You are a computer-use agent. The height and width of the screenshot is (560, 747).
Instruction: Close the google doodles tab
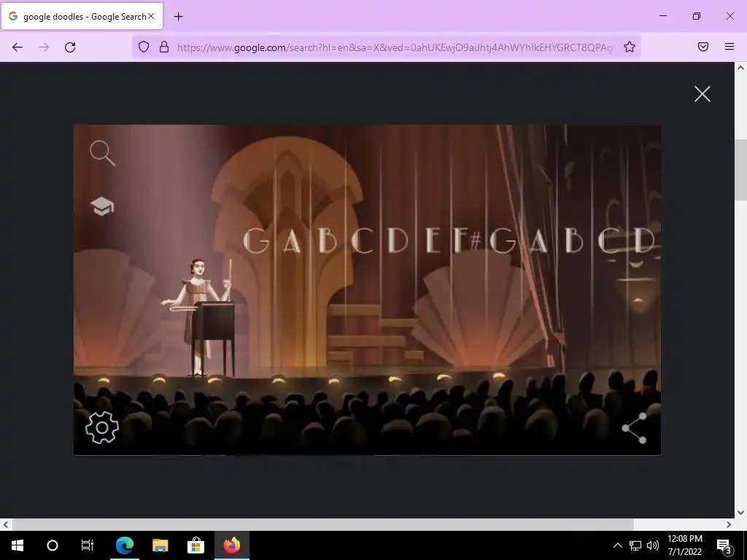(151, 16)
